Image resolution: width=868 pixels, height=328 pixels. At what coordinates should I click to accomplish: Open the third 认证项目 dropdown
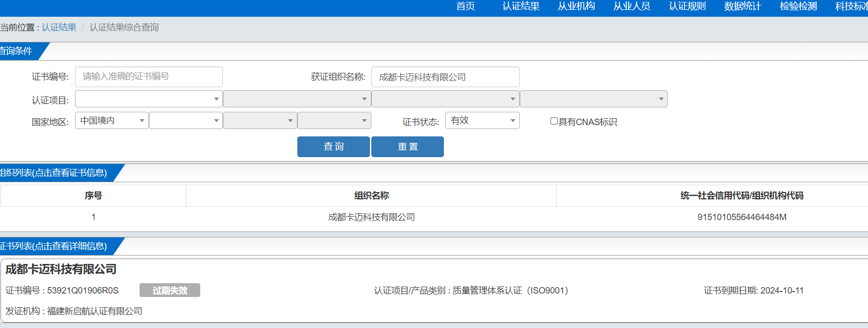pyautogui.click(x=445, y=99)
